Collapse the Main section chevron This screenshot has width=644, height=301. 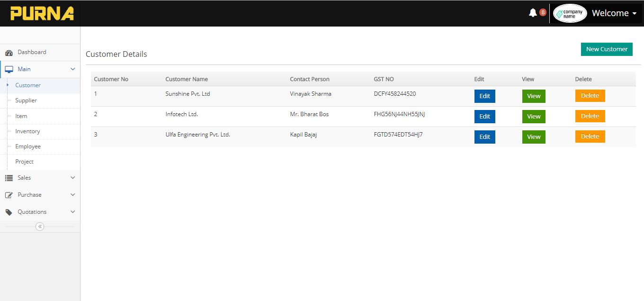72,69
